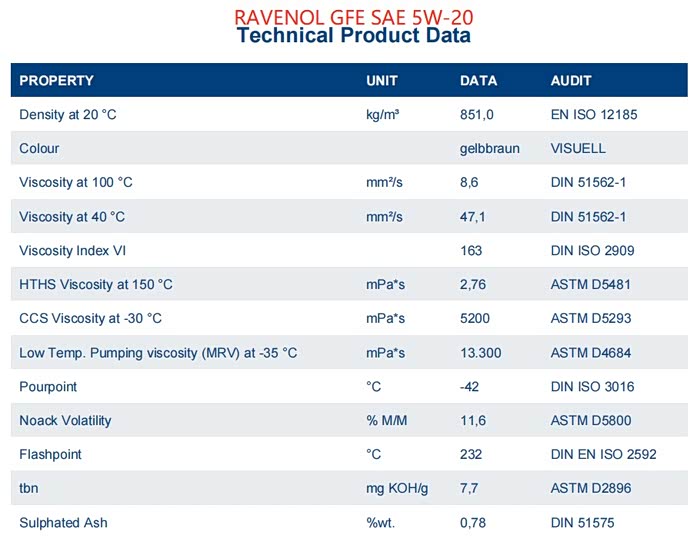This screenshot has height=545, width=700.
Task: Select the EN ISO 12185 audit cell
Action: pyautogui.click(x=594, y=115)
